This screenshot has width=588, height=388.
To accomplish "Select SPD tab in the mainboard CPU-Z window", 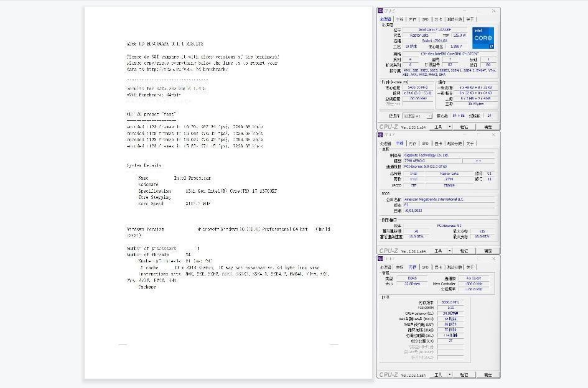I will [x=425, y=143].
